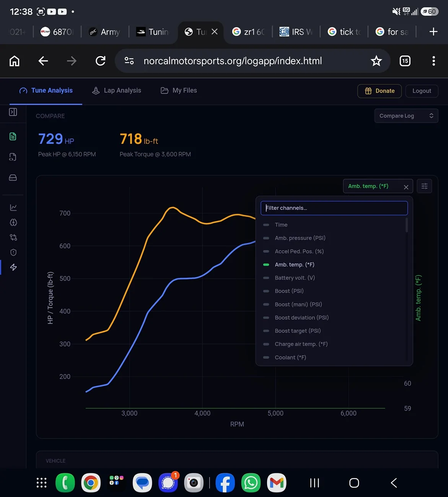Toggle the sidebar collapse panel icon
The height and width of the screenshot is (497, 448).
pyautogui.click(x=13, y=112)
